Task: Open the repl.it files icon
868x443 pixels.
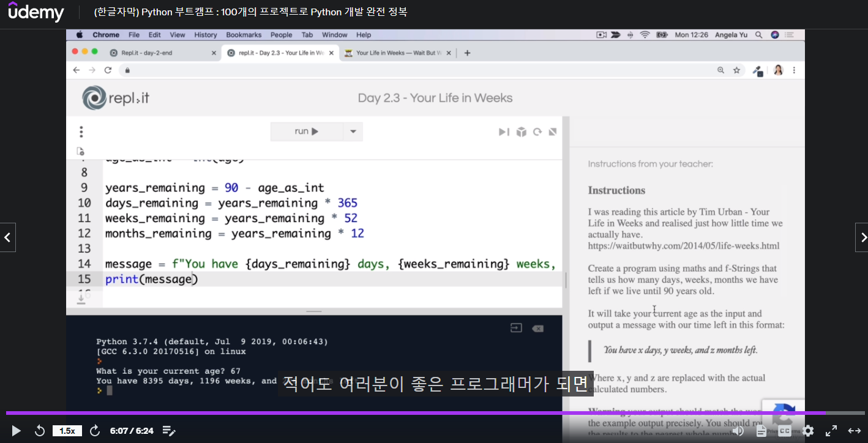Action: pos(80,151)
